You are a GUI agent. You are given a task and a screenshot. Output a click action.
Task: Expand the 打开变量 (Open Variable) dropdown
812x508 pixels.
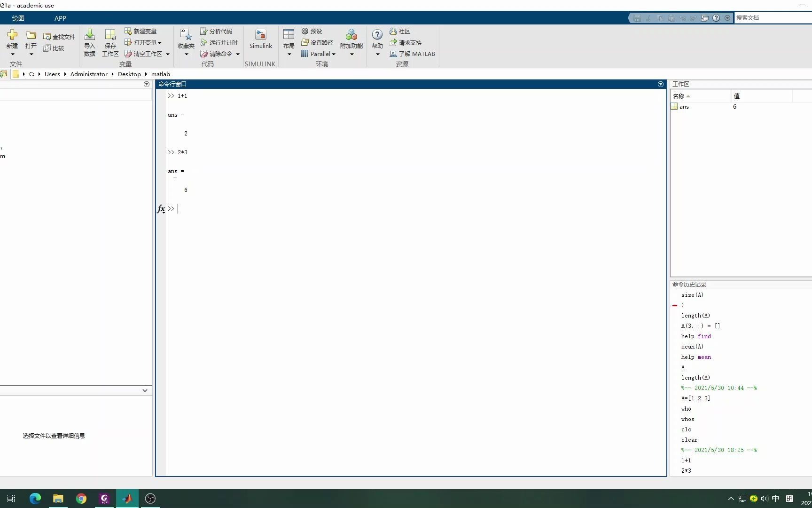tap(160, 43)
